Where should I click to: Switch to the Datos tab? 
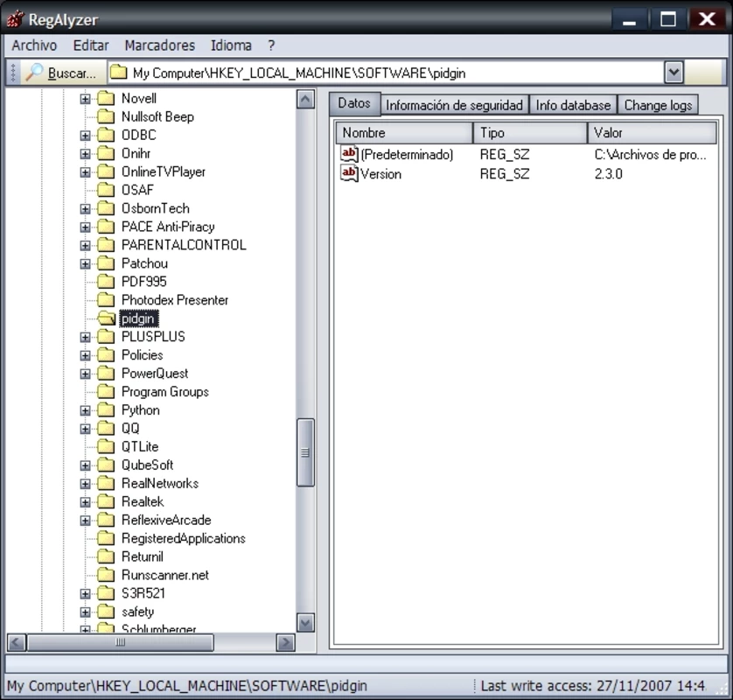click(354, 103)
